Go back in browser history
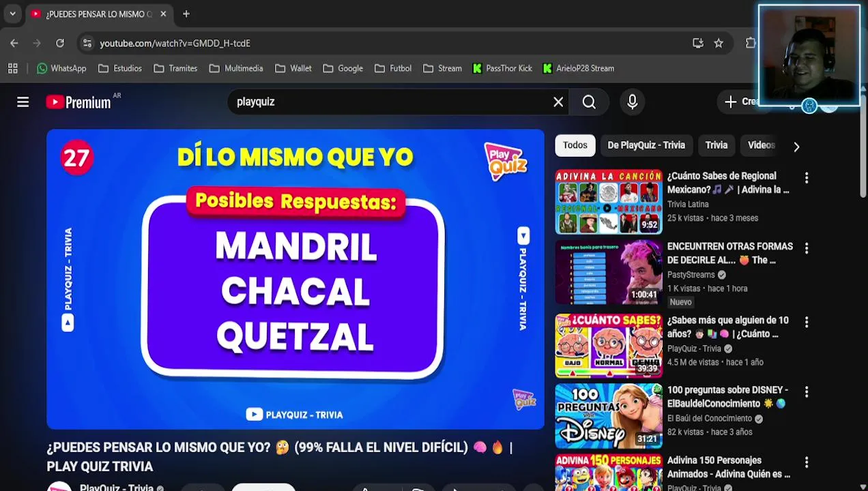868x491 pixels. pyautogui.click(x=14, y=43)
